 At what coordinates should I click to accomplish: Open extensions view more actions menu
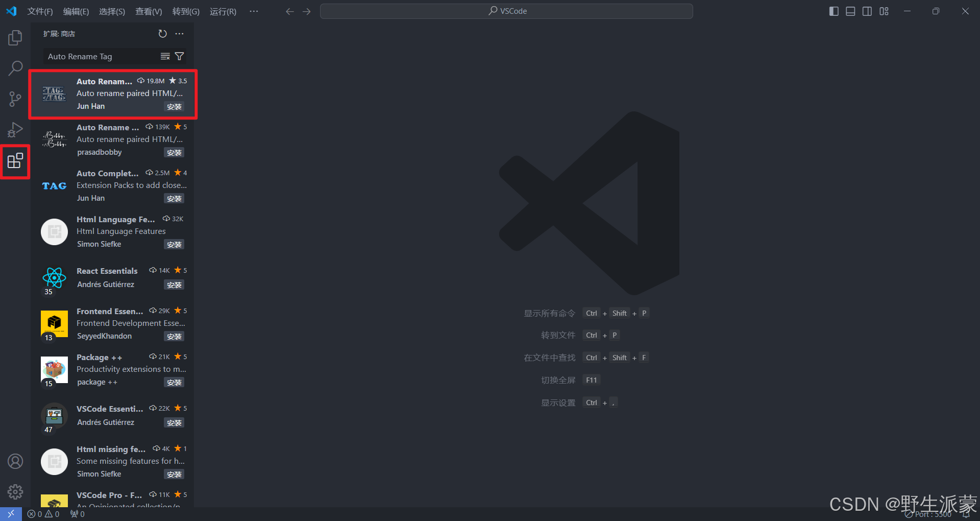tap(179, 34)
